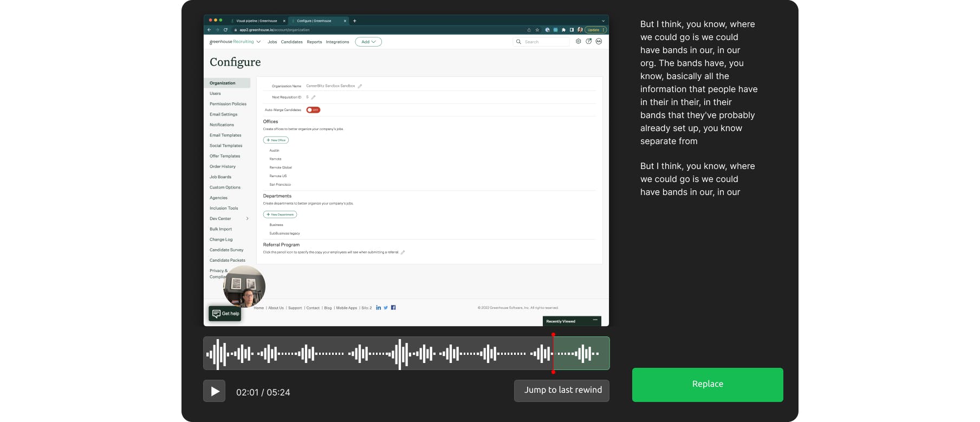Select the San Francisco office row
The image size is (980, 422).
tap(280, 185)
